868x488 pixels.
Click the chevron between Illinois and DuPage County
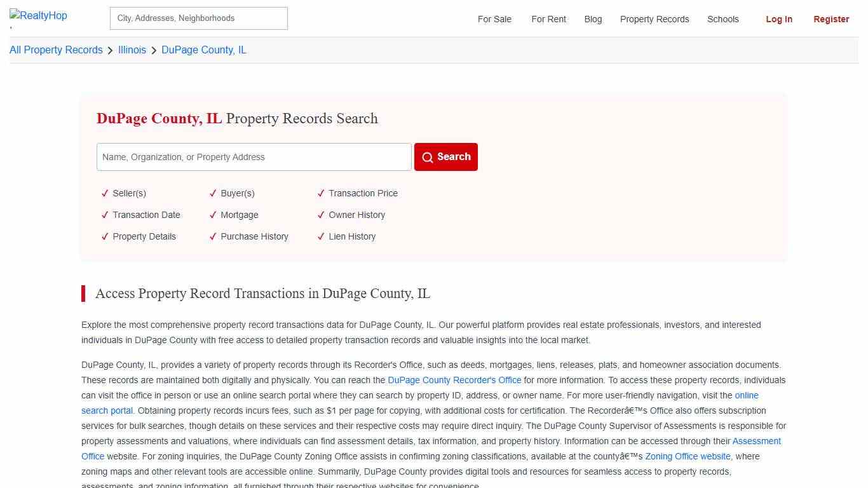(x=153, y=50)
